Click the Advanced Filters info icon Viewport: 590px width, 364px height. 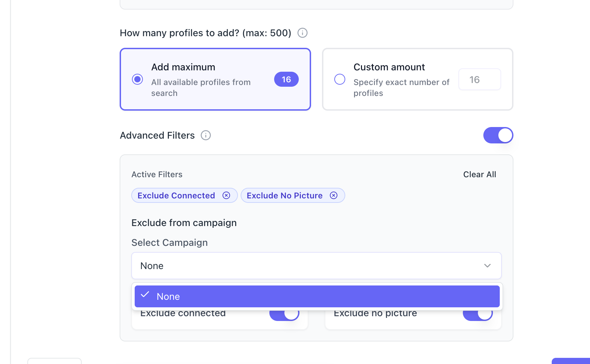[206, 135]
